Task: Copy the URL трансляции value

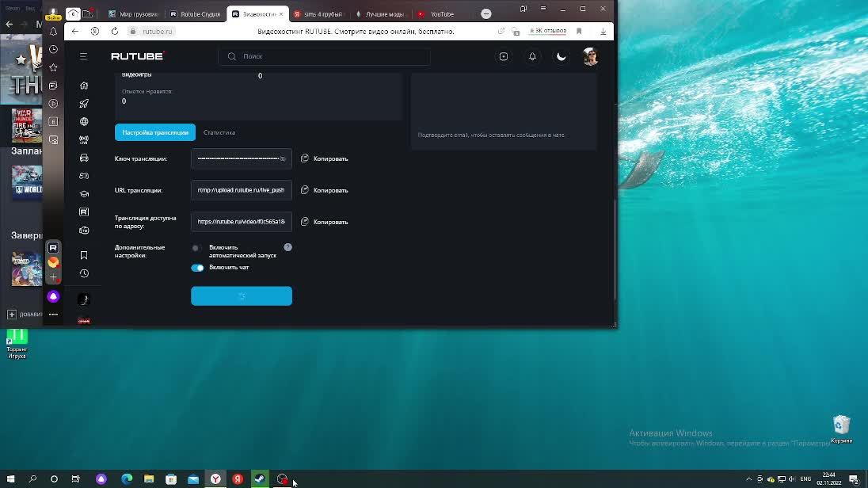Action: click(325, 191)
